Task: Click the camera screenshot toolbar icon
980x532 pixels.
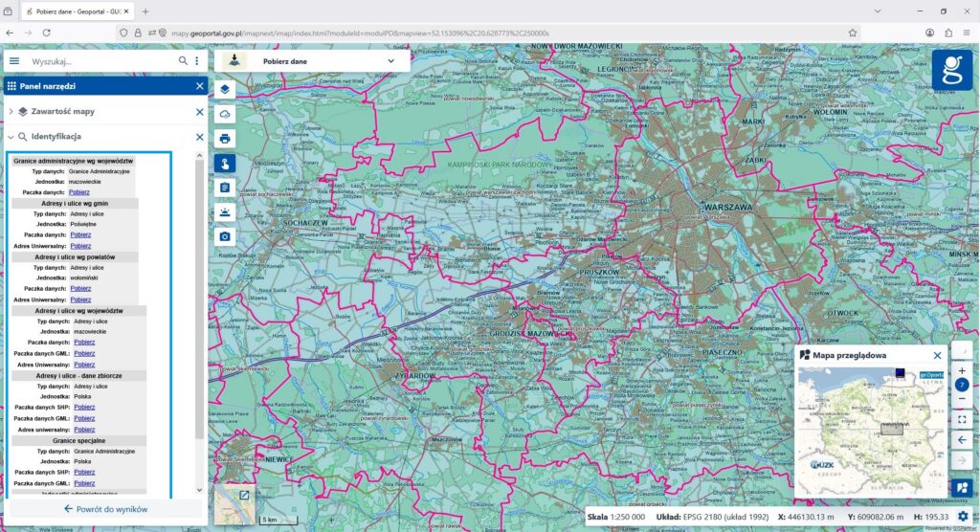Action: pyautogui.click(x=225, y=236)
